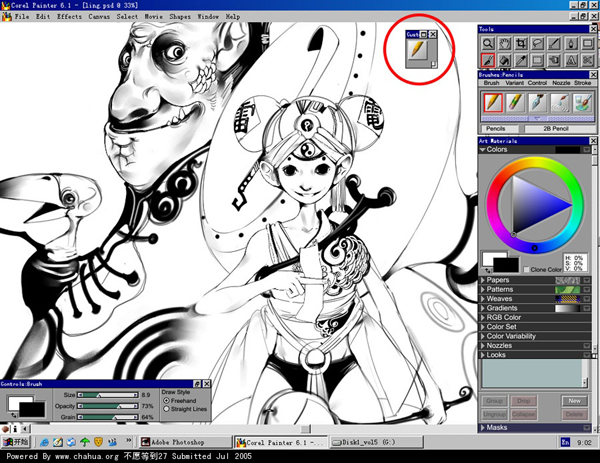Select the Dropper tool
Screen dimensions: 600x463
521,60
